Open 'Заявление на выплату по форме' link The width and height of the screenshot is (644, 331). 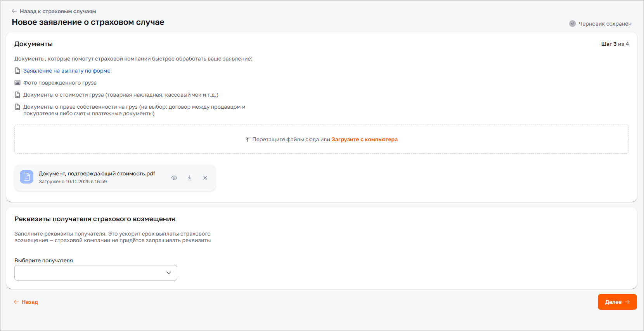click(x=67, y=71)
